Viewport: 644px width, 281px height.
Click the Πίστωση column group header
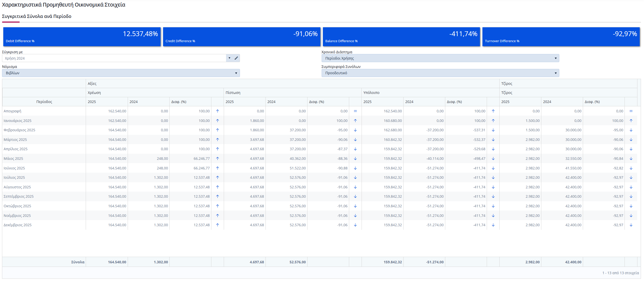tap(293, 93)
